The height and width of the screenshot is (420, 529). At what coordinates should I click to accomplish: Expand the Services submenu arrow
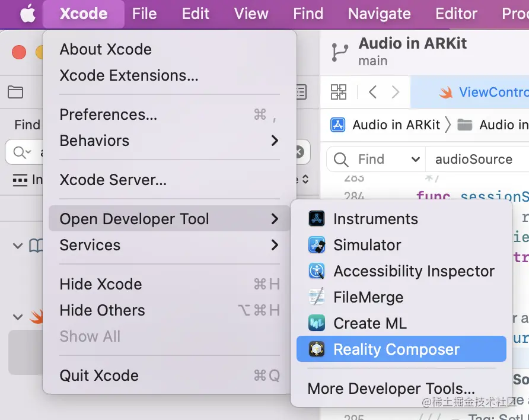click(275, 245)
